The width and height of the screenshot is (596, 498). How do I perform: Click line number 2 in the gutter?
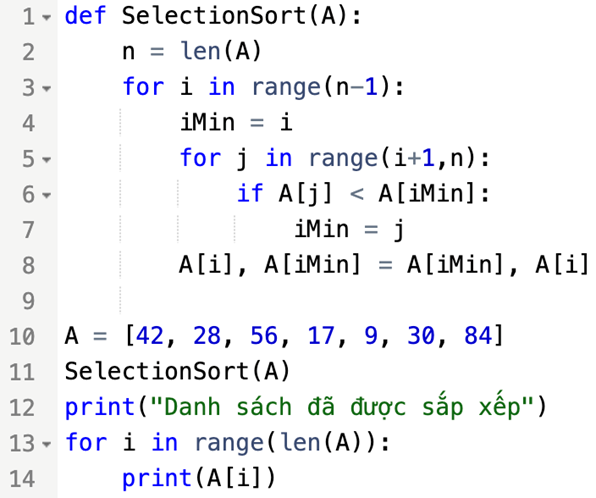click(29, 52)
